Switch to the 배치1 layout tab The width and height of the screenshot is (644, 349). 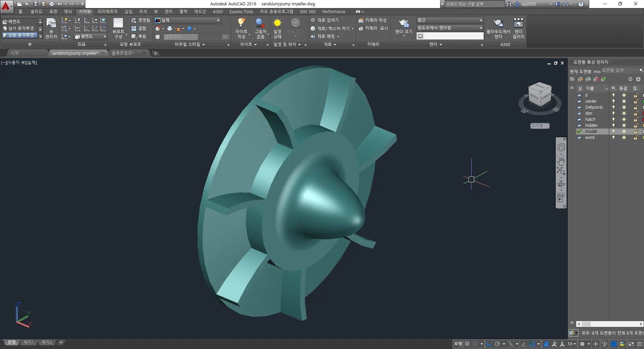pos(29,342)
